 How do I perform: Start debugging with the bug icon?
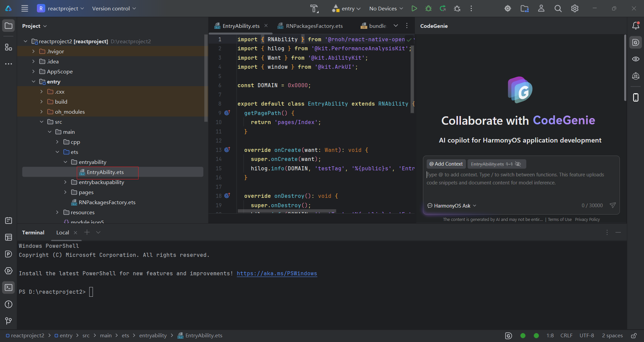(x=428, y=8)
